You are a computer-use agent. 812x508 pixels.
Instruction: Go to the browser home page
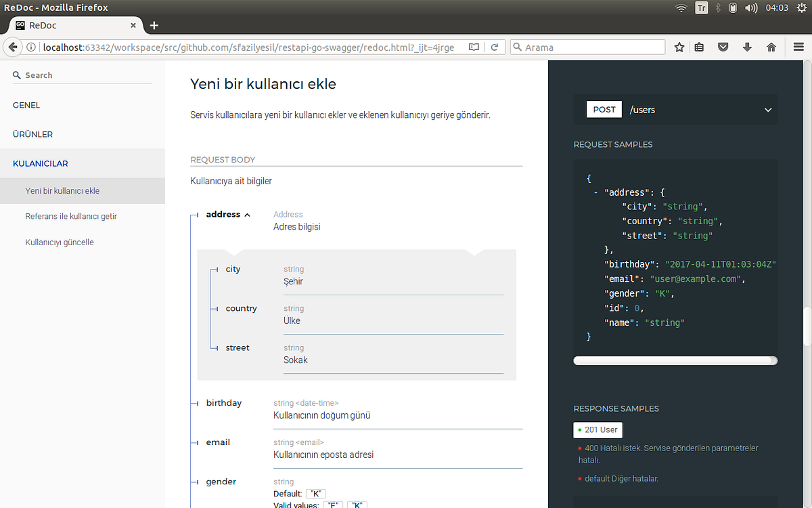point(771,47)
